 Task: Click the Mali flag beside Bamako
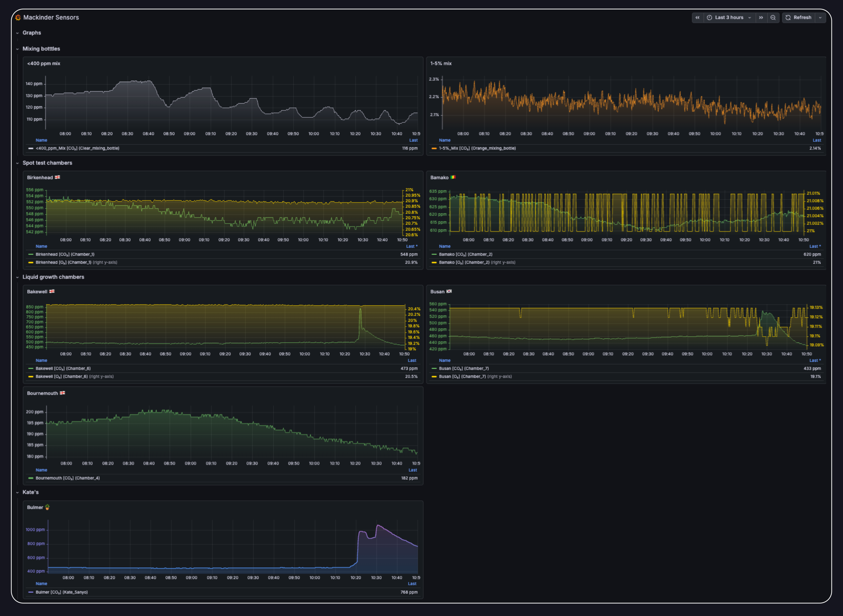pos(453,178)
